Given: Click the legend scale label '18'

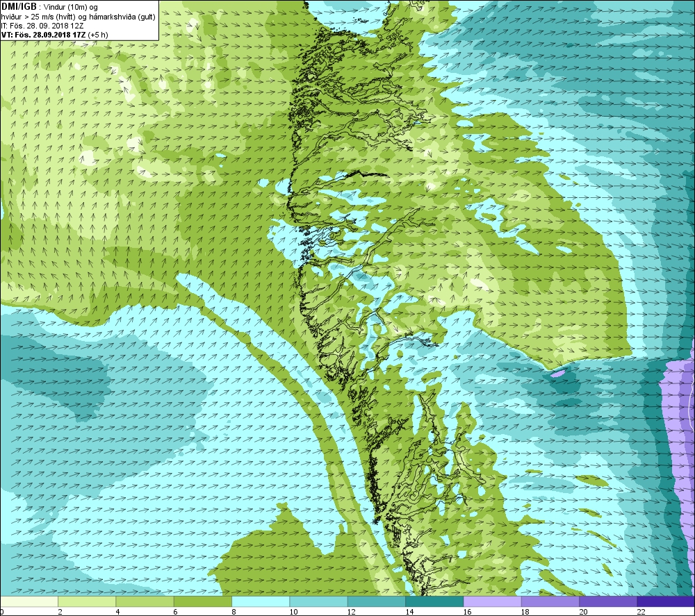Looking at the screenshot, I should click(x=525, y=612).
